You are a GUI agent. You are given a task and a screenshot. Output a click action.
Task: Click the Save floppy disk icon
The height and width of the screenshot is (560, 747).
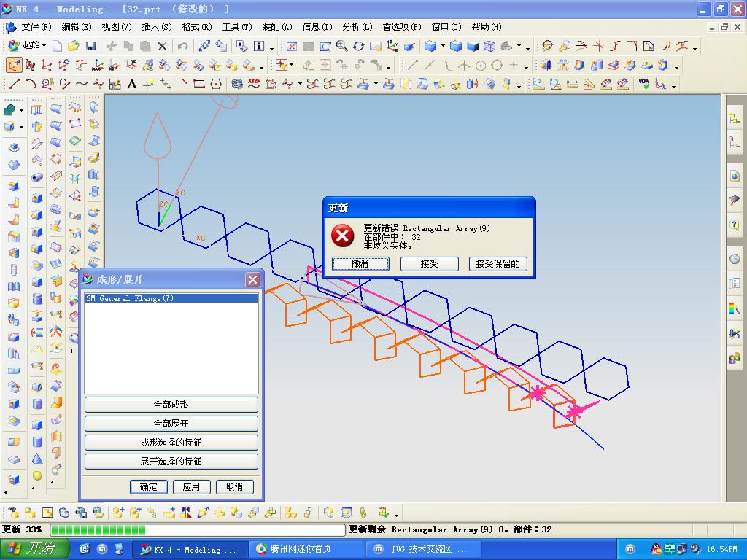pos(90,46)
